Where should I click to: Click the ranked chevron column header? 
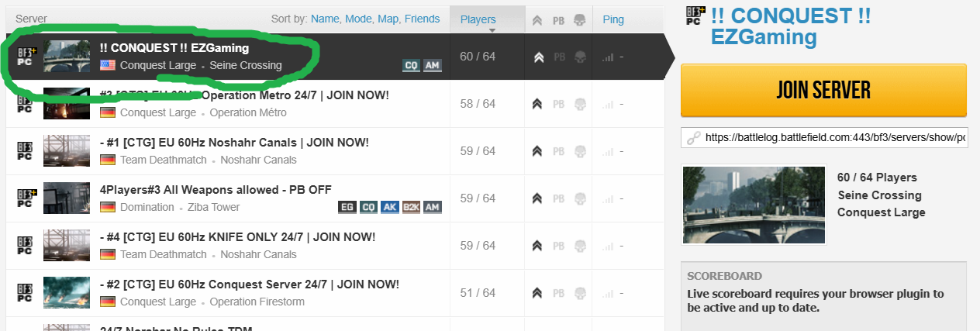(x=537, y=20)
